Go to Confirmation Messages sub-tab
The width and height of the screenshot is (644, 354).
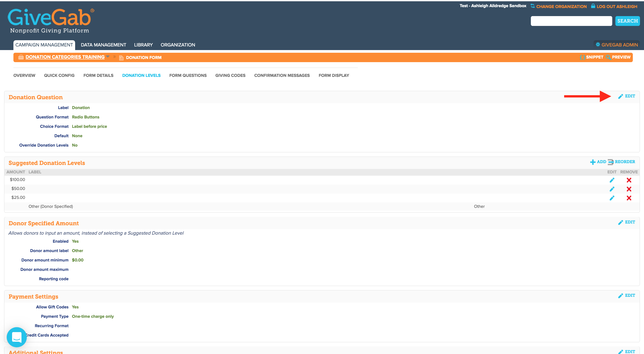pyautogui.click(x=282, y=76)
